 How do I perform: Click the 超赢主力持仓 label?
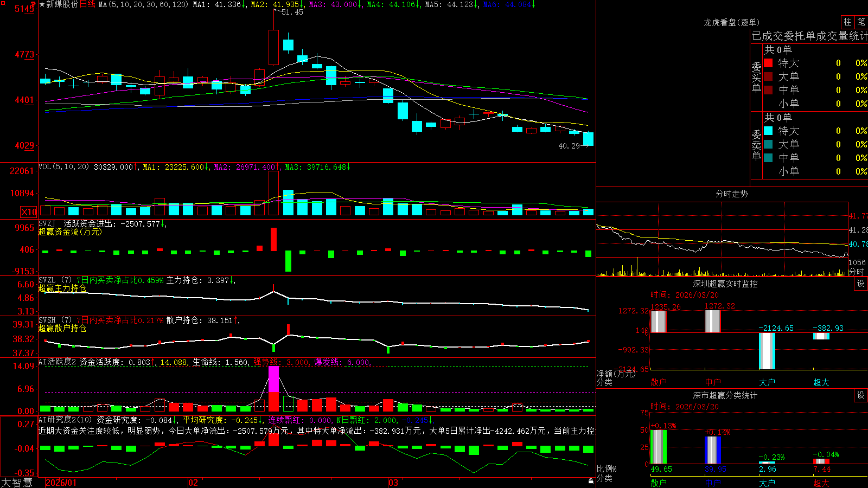click(62, 288)
